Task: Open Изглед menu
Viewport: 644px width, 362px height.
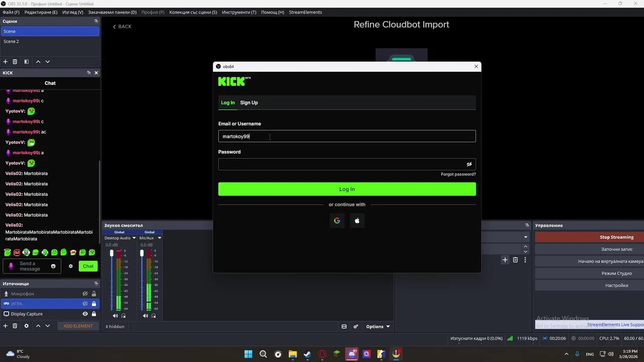Action: click(x=73, y=12)
